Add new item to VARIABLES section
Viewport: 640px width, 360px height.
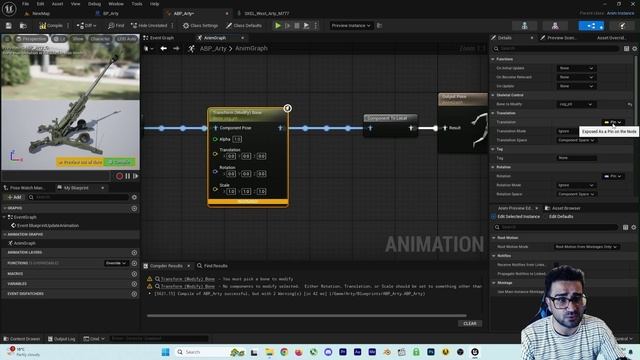pos(134,284)
